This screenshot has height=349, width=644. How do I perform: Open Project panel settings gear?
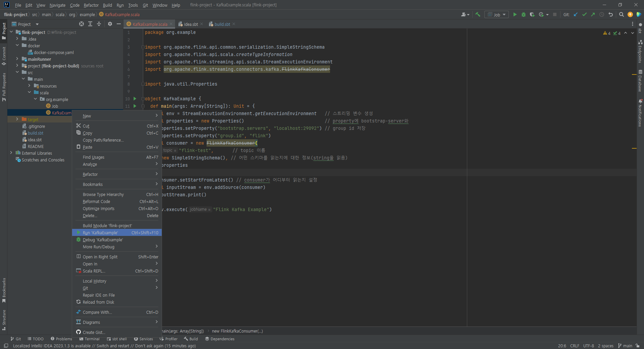coord(110,24)
